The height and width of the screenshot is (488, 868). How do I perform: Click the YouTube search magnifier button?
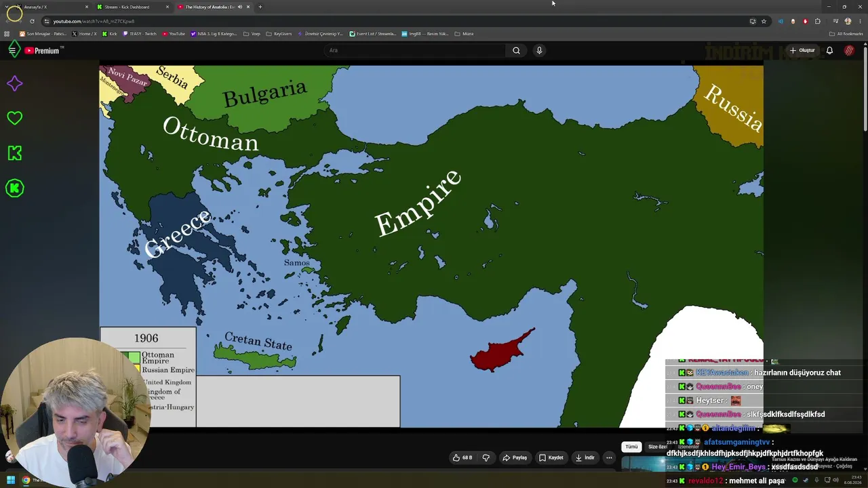tap(516, 50)
